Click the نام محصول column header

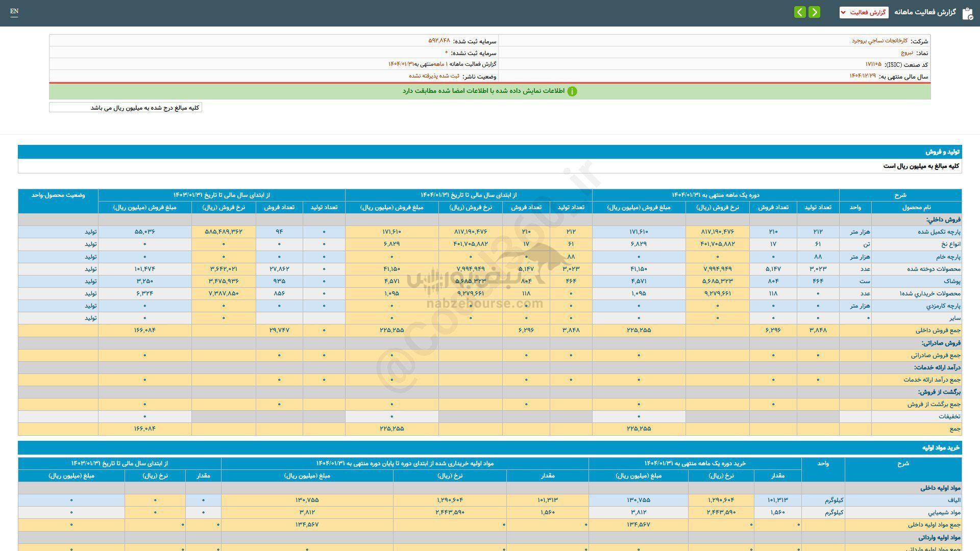point(916,207)
